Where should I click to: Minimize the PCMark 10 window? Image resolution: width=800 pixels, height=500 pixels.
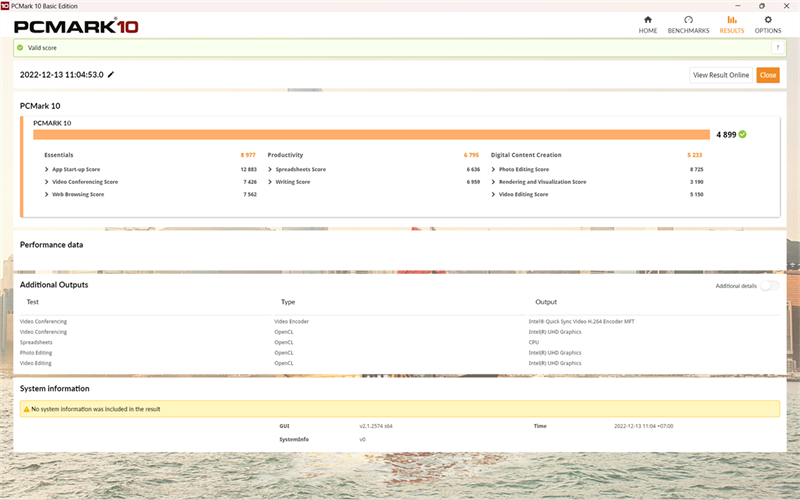pos(737,6)
